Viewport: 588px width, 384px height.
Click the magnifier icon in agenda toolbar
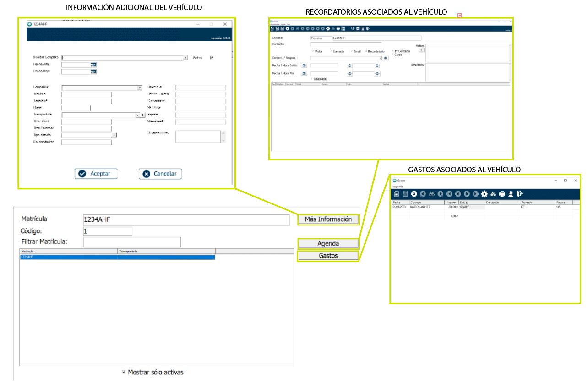tap(353, 28)
